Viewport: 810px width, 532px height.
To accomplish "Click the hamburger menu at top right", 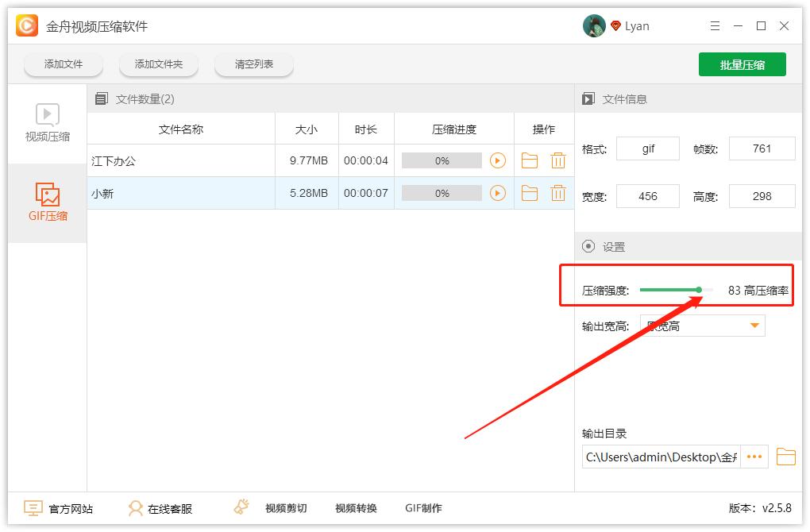I will tap(714, 25).
